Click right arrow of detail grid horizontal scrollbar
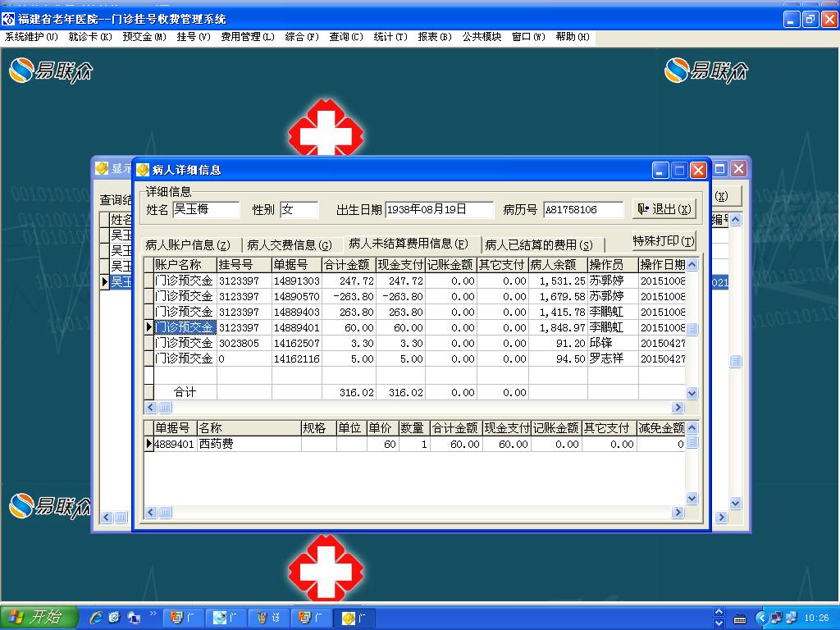This screenshot has height=630, width=840. [x=678, y=513]
